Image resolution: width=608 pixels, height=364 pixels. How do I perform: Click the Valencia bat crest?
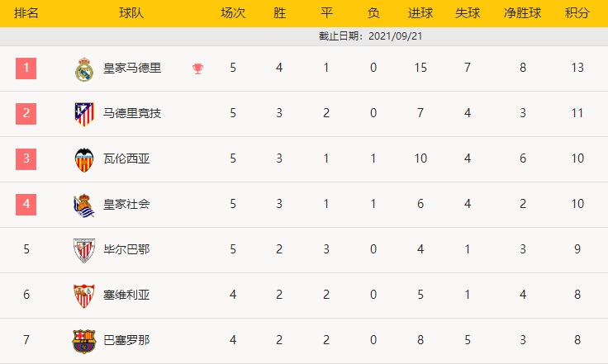pos(83,159)
